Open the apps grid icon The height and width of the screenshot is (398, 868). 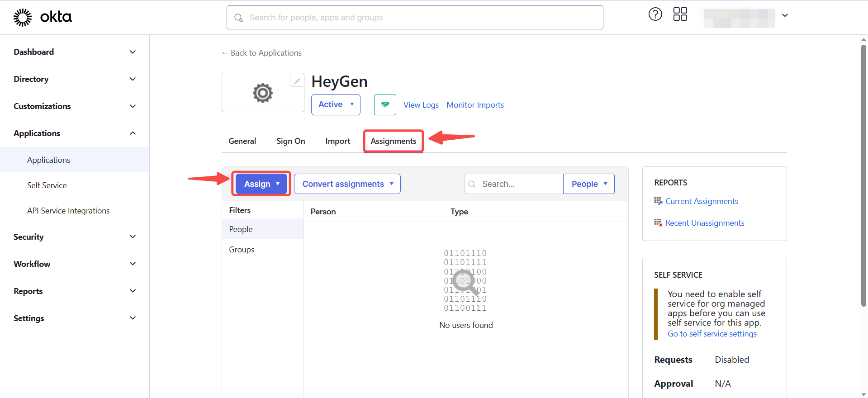tap(680, 14)
